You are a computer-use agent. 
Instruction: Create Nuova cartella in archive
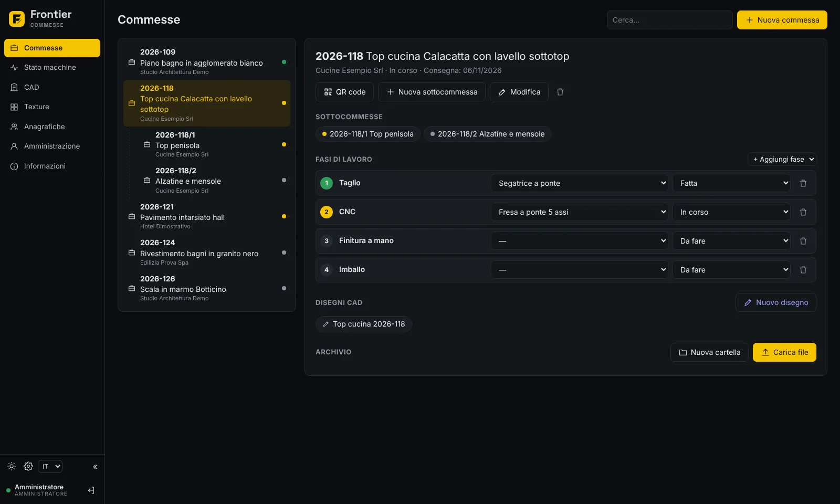[709, 352]
